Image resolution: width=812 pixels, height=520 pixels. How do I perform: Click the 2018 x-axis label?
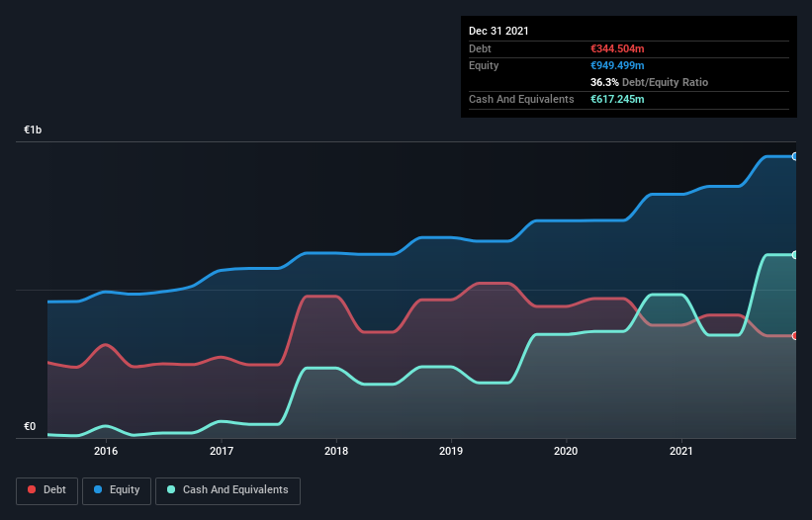336,451
